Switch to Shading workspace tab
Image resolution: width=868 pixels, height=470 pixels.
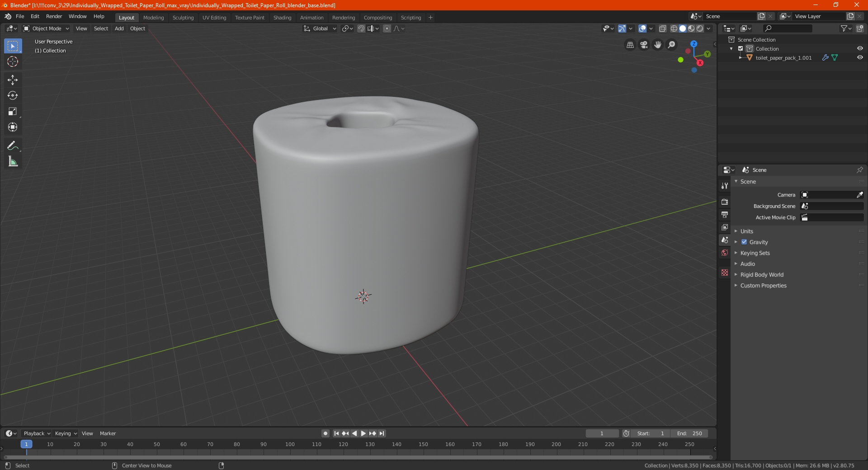(282, 18)
